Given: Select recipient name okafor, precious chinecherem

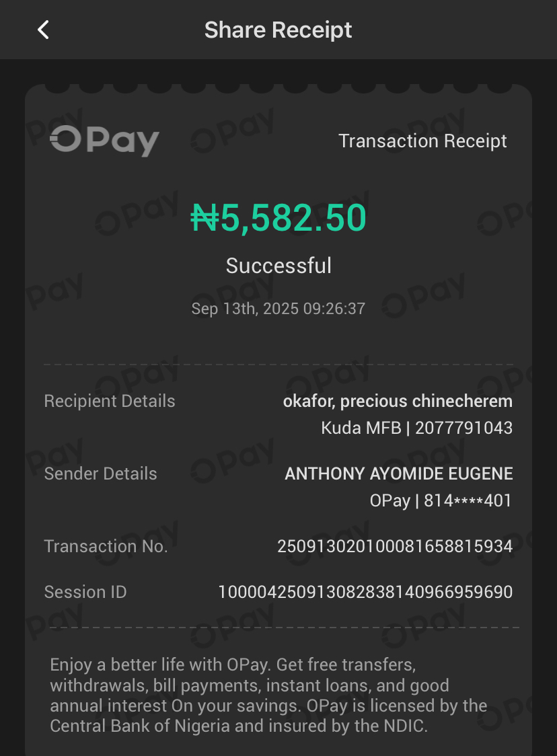Looking at the screenshot, I should (398, 402).
